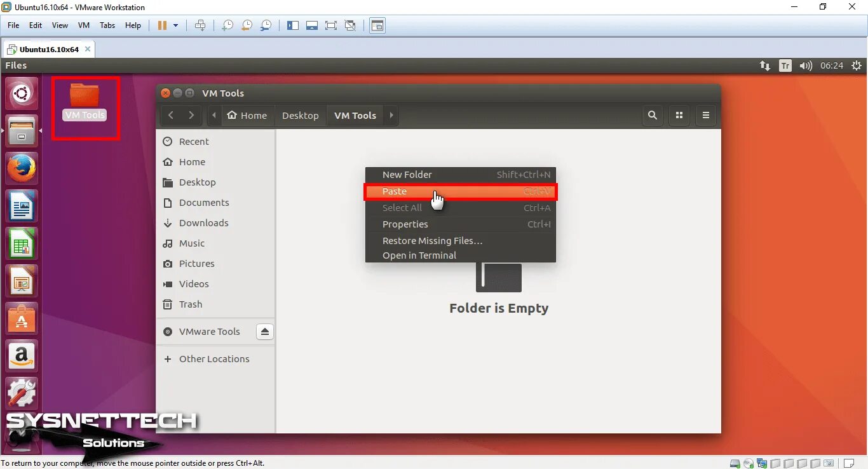Viewport: 868px width, 469px height.
Task: Open Trash in the Files sidebar
Action: (215, 304)
